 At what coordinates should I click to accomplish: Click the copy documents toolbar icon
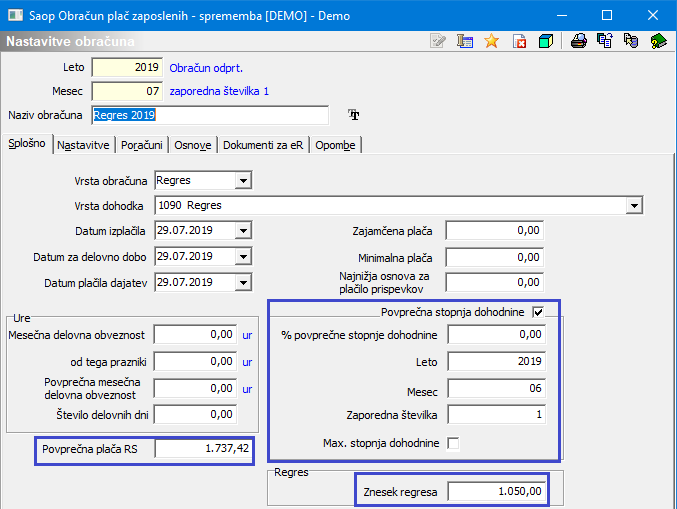(x=605, y=41)
